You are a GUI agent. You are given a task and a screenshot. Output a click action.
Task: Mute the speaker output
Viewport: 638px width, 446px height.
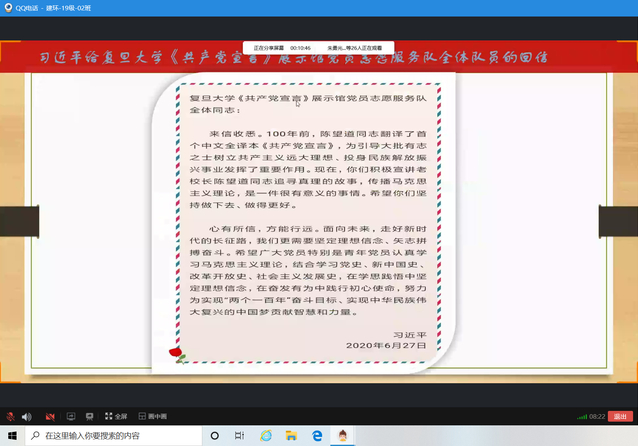tap(25, 416)
